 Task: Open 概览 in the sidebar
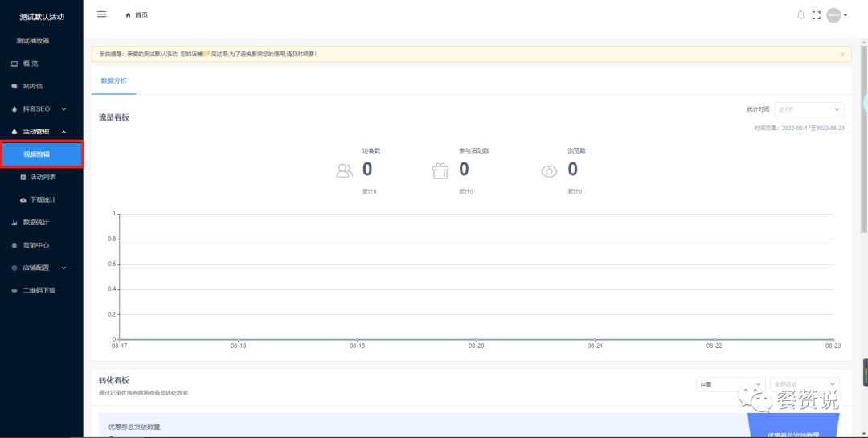[42, 63]
